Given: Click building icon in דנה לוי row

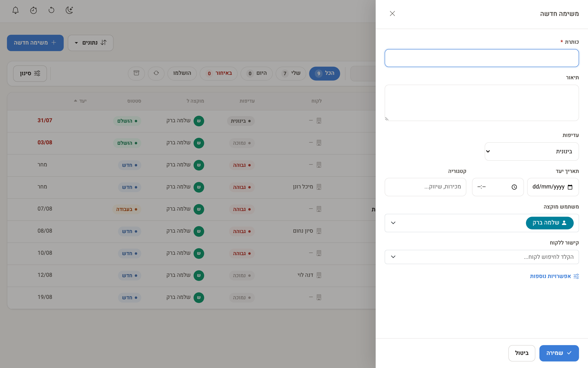Looking at the screenshot, I should pyautogui.click(x=319, y=275).
